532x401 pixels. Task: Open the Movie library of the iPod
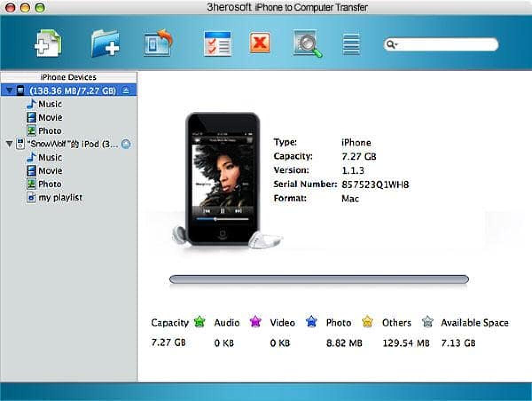pyautogui.click(x=50, y=170)
